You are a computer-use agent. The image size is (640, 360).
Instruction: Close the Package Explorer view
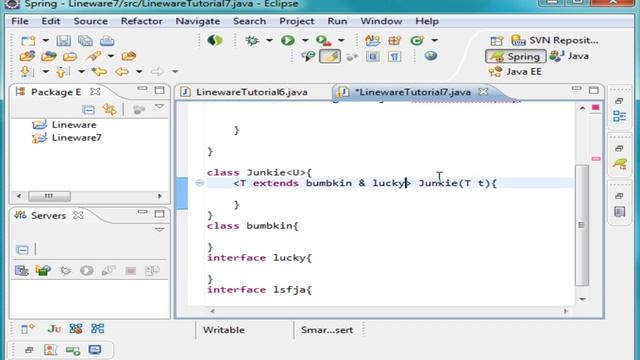(95, 92)
